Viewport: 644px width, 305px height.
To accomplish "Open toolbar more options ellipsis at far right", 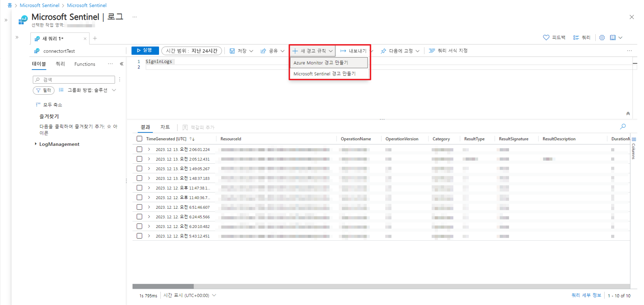I will [630, 51].
